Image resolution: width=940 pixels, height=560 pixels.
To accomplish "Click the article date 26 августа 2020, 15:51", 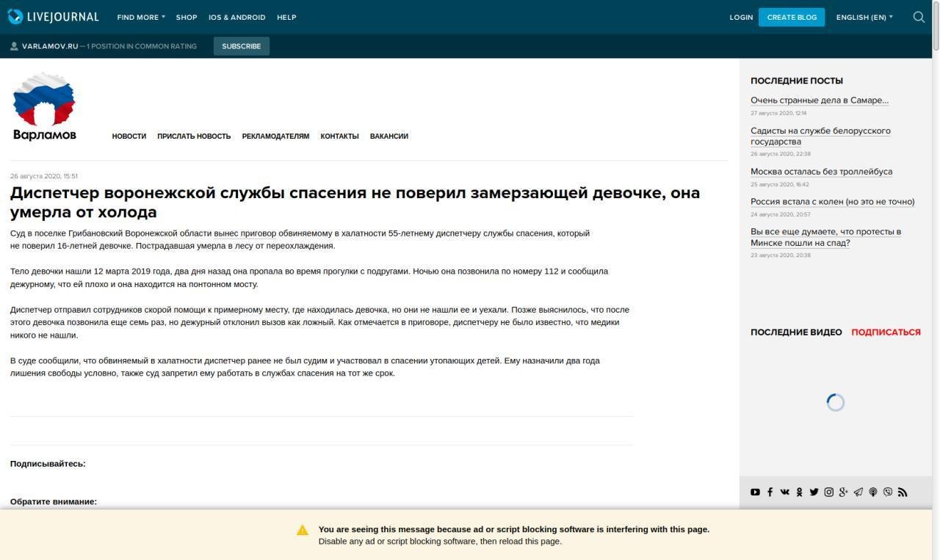I will (44, 176).
